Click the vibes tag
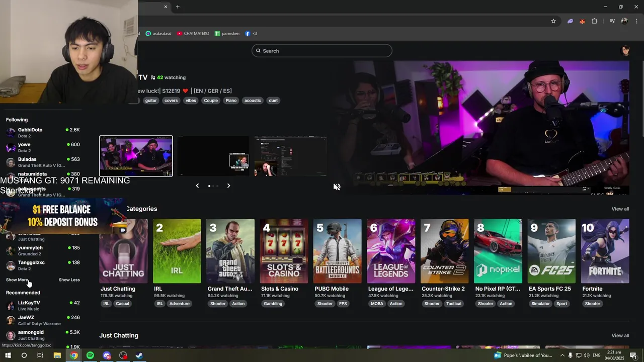This screenshot has width=644, height=362. tap(191, 101)
